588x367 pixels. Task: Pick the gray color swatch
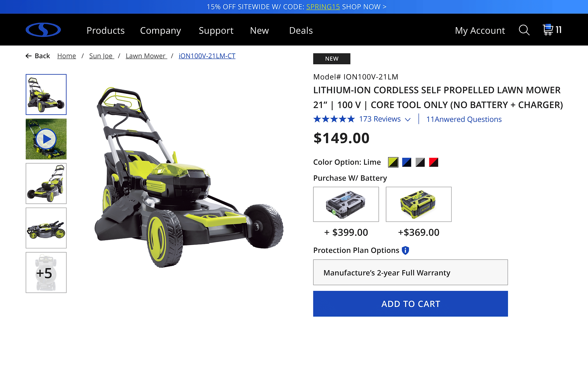(x=420, y=162)
